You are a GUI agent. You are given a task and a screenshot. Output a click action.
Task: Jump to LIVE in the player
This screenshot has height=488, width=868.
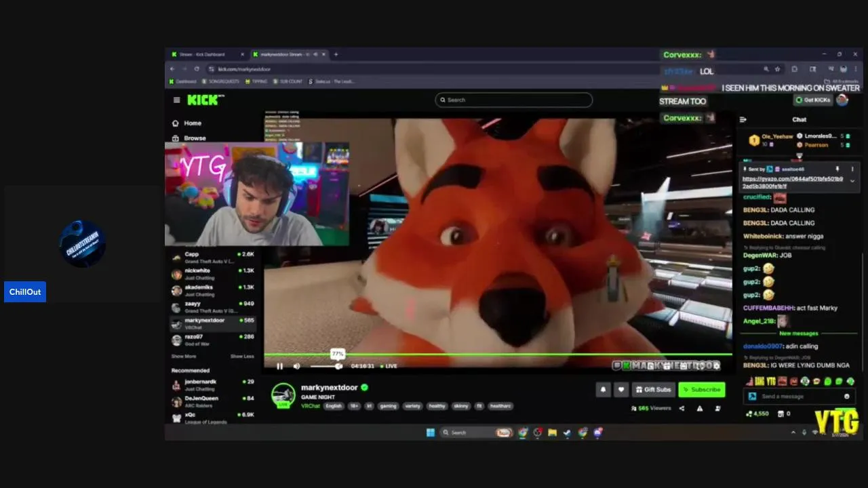pyautogui.click(x=389, y=366)
